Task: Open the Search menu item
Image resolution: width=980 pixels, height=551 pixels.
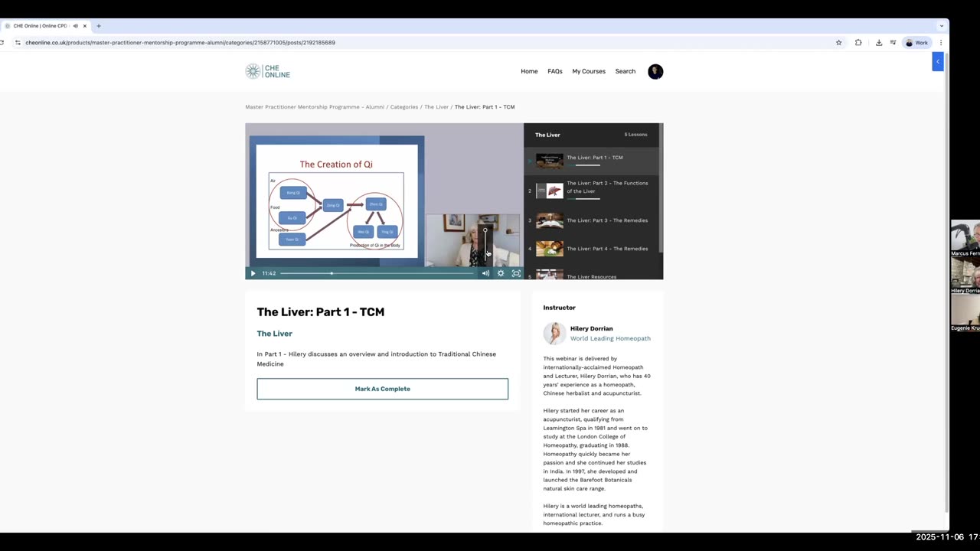Action: (x=626, y=71)
